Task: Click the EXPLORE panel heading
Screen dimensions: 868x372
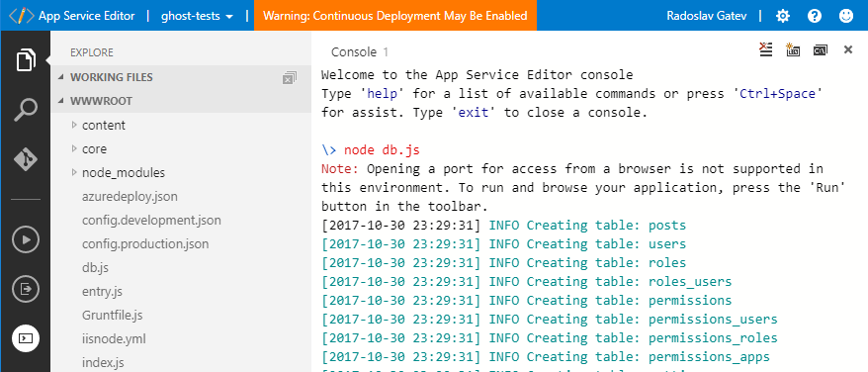Action: [91, 52]
